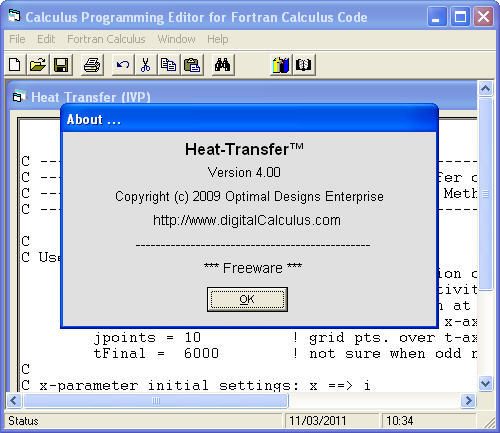Open the Help menu
Screen dimensions: 500x433
(x=217, y=39)
